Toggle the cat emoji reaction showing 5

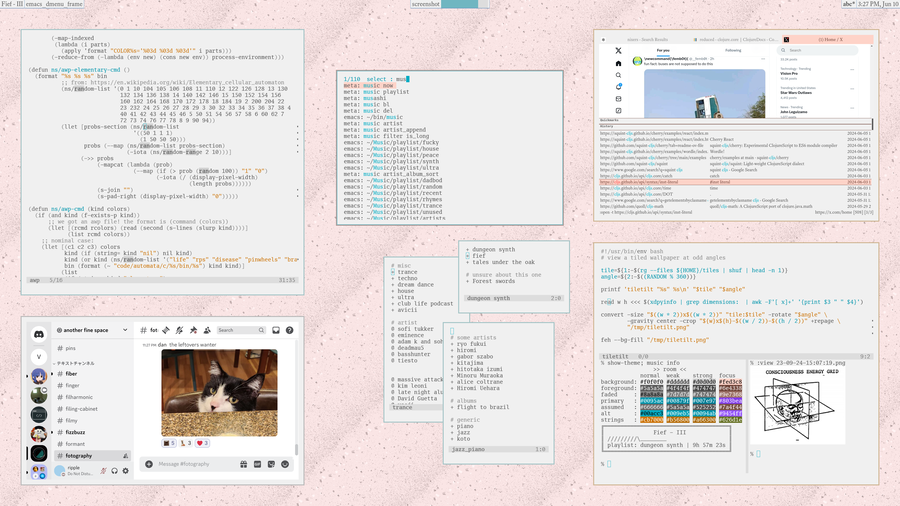[x=169, y=443]
